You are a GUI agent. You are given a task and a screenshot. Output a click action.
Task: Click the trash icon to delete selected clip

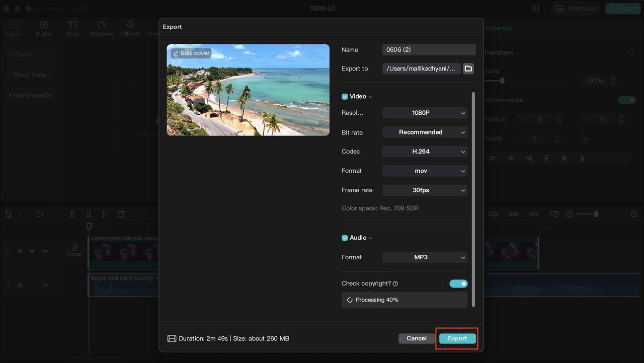click(x=121, y=214)
